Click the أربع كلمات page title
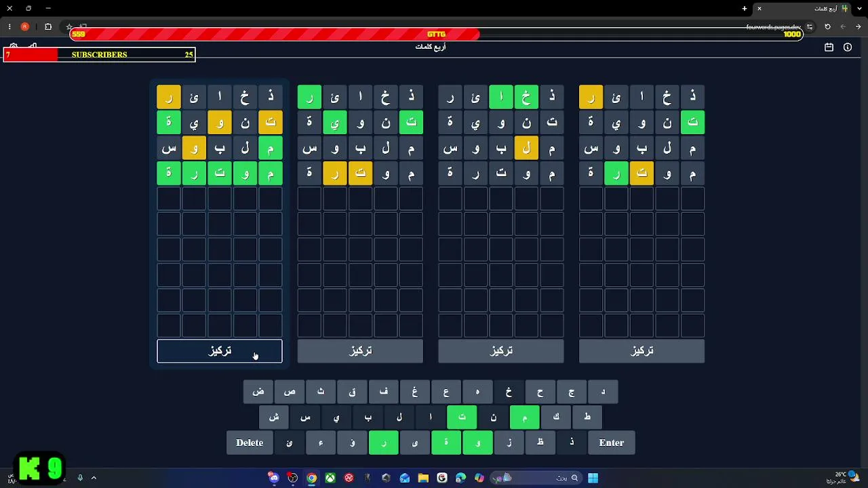868x488 pixels. pos(431,47)
